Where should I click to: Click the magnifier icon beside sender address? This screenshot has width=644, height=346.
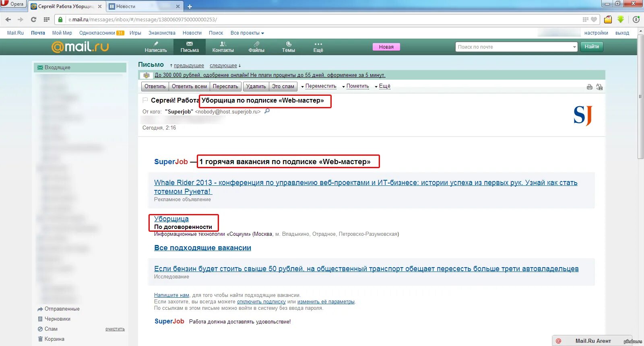point(267,111)
